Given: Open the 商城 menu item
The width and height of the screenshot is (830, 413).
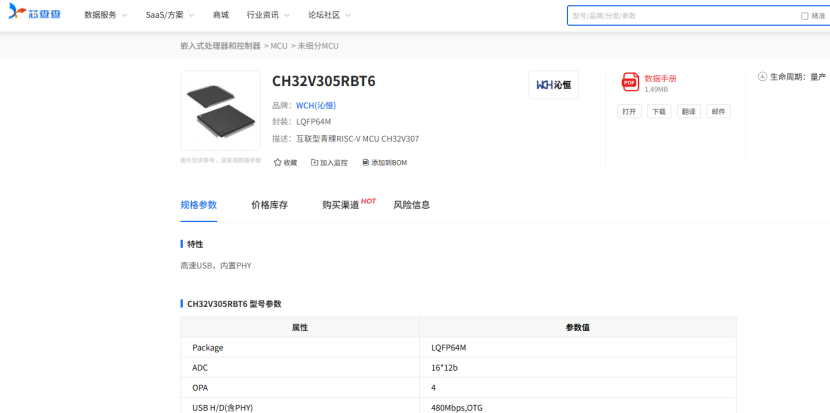Looking at the screenshot, I should pyautogui.click(x=221, y=15).
